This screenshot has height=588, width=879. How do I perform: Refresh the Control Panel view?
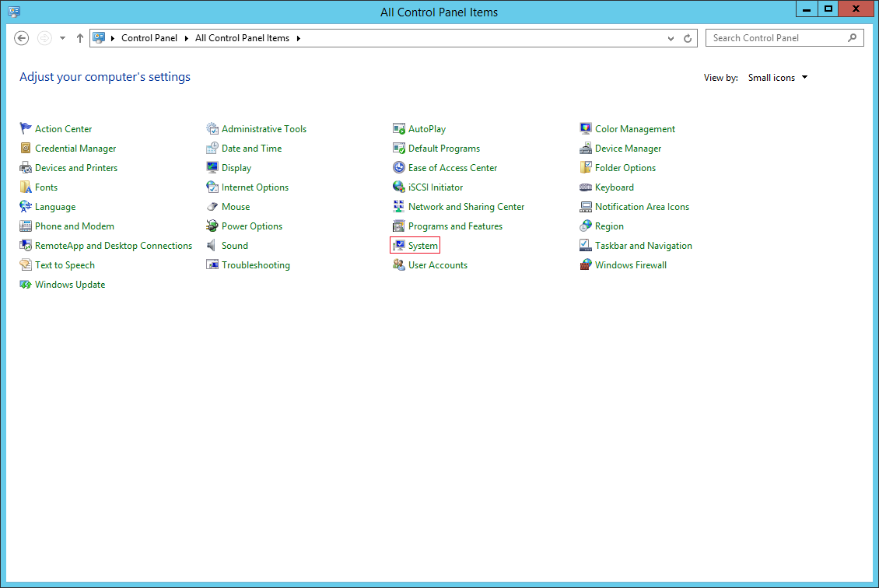click(x=688, y=38)
